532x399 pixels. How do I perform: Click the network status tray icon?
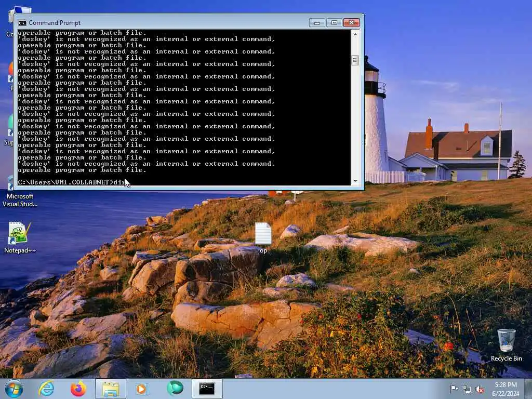pos(467,389)
